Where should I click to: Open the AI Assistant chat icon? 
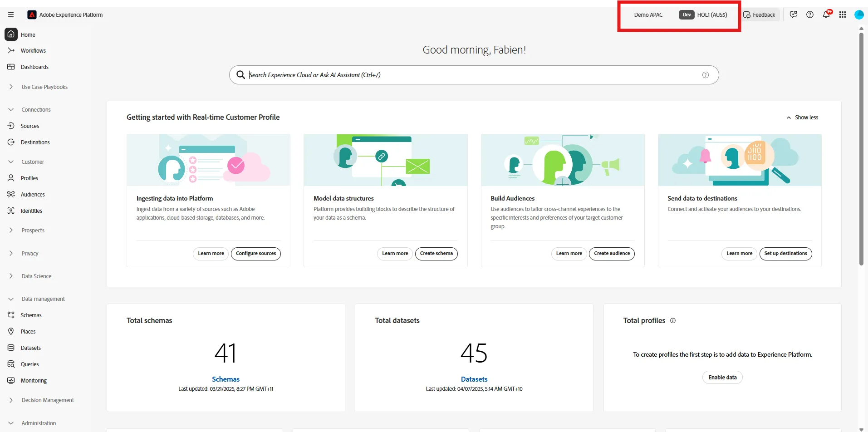click(794, 15)
